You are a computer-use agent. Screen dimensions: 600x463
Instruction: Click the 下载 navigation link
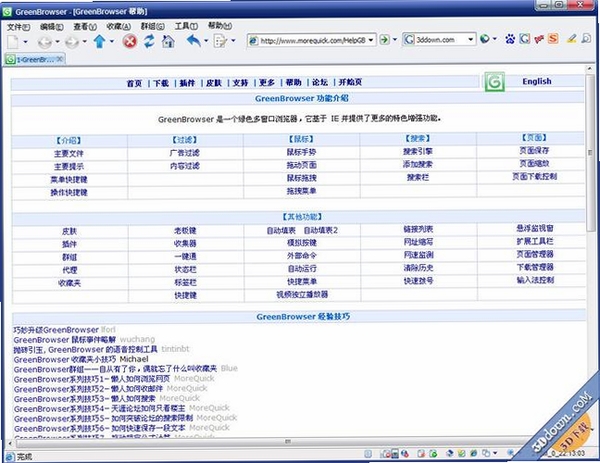(x=161, y=83)
